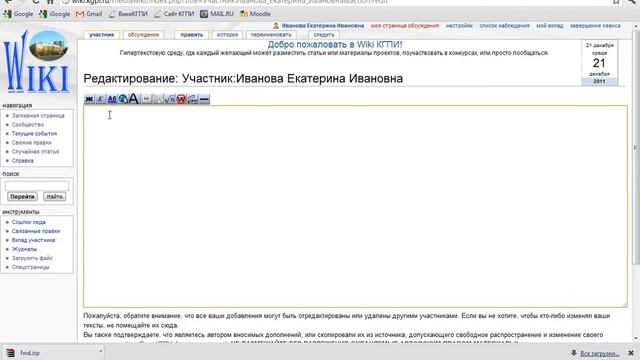Apply bold text formatting (Ж icon)

click(x=89, y=99)
